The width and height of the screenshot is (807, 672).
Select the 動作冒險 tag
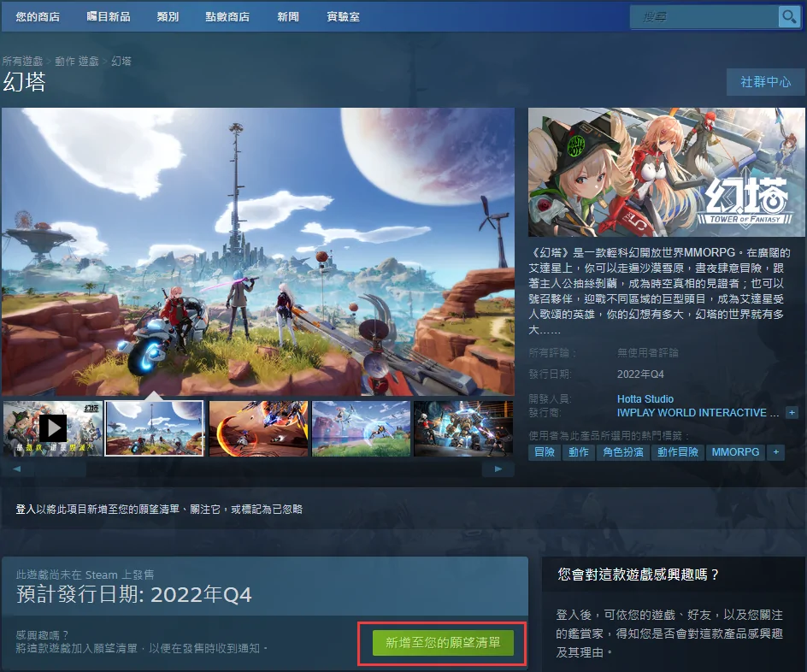pyautogui.click(x=678, y=452)
